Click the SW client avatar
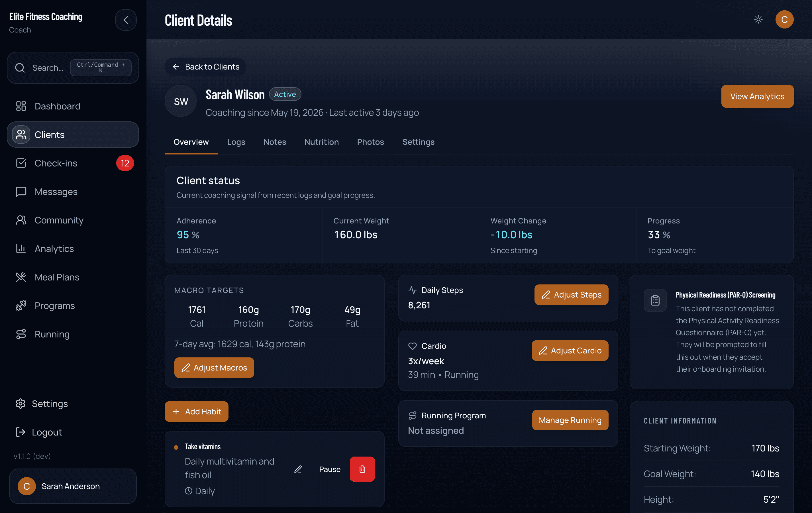The height and width of the screenshot is (513, 812). (x=181, y=101)
